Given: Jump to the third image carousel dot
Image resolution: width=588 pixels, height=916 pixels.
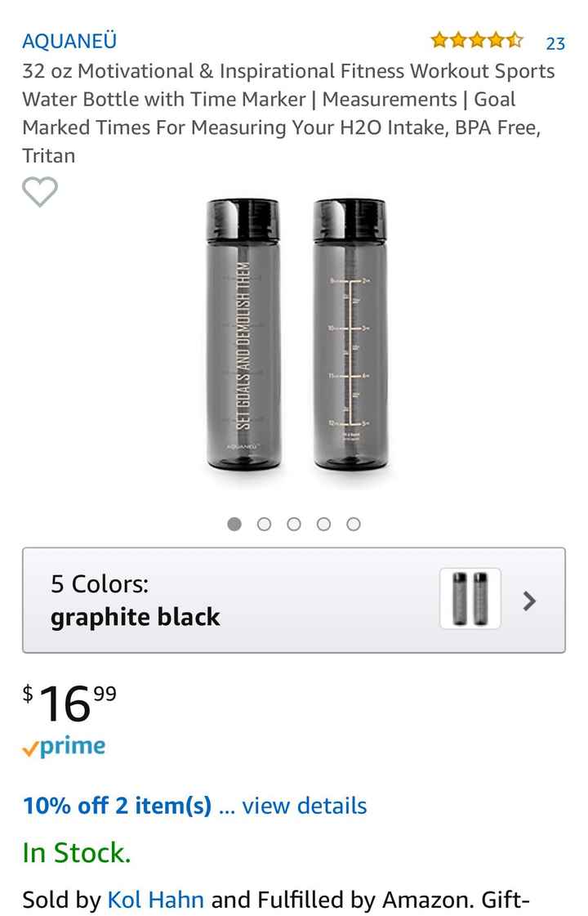Looking at the screenshot, I should 294,524.
